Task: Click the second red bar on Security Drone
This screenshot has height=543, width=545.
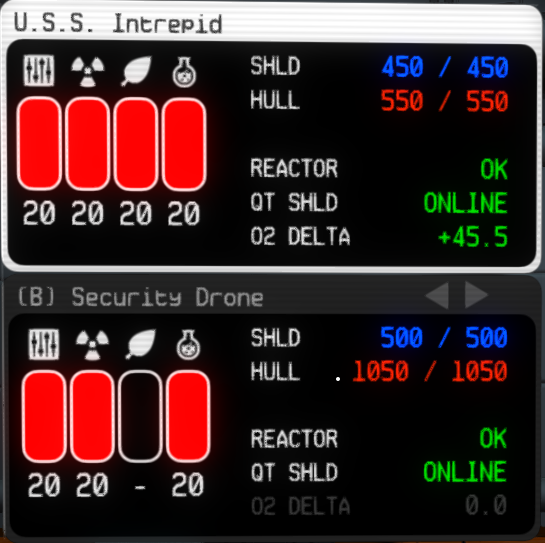Action: [92, 416]
